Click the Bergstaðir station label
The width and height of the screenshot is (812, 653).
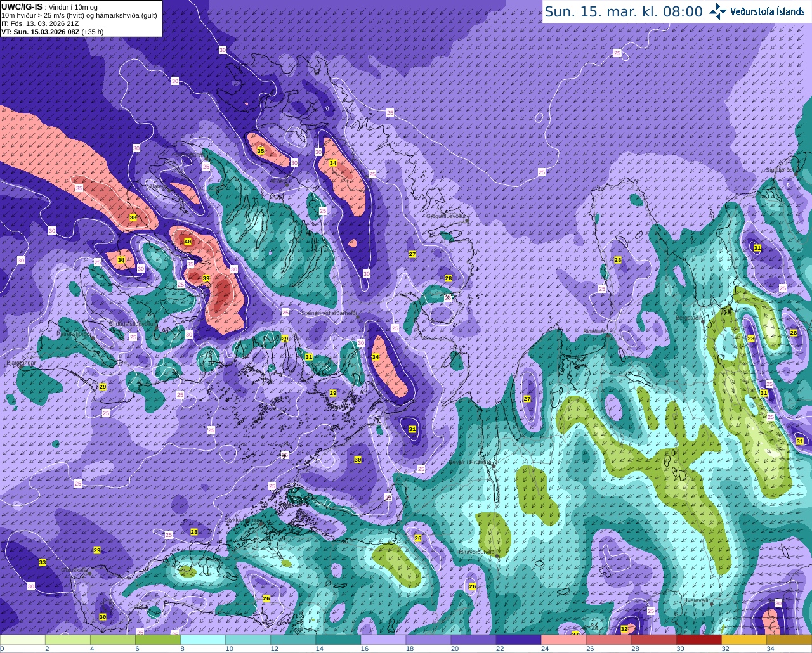690,317
